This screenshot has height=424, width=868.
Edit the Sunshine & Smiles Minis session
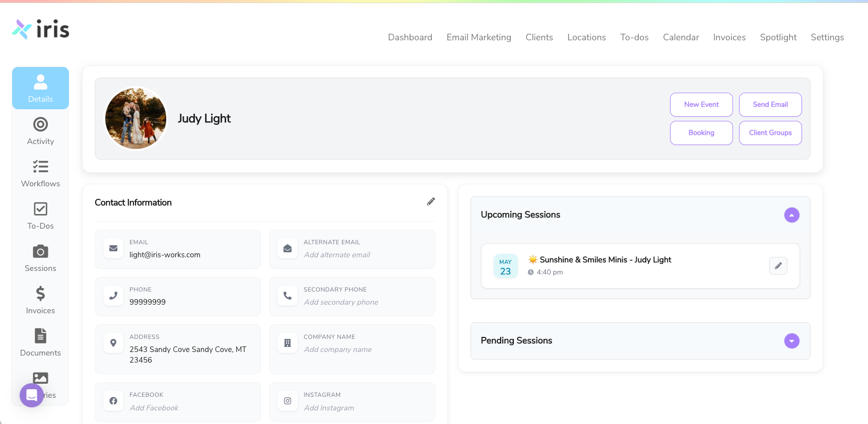pos(778,266)
